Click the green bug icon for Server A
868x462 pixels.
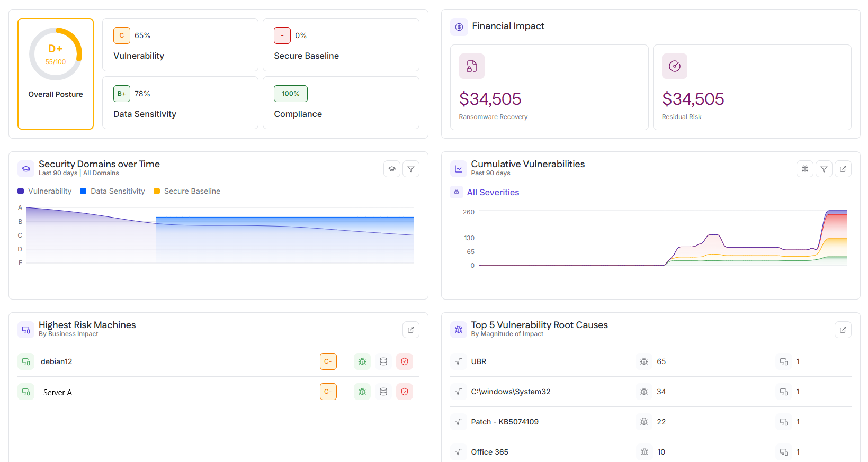click(362, 392)
